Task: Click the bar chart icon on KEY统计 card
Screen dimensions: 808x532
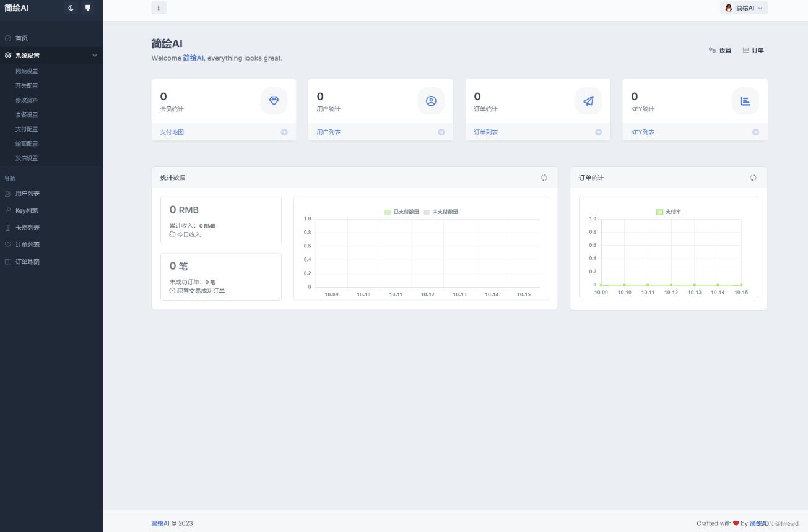Action: pyautogui.click(x=745, y=101)
